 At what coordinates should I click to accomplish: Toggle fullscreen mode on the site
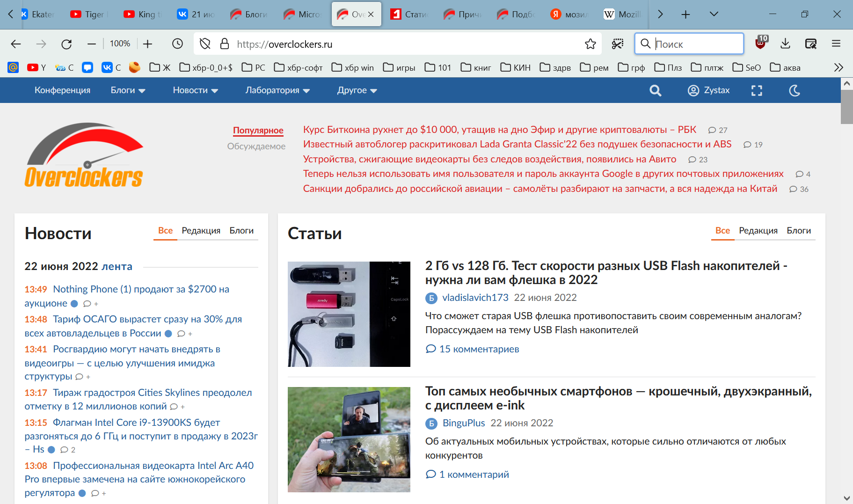click(757, 90)
